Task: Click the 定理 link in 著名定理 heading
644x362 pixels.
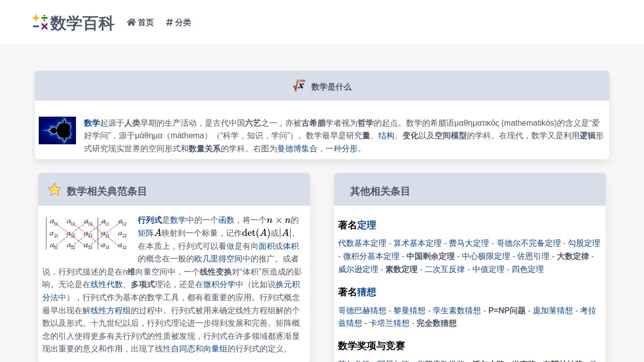Action: [366, 225]
